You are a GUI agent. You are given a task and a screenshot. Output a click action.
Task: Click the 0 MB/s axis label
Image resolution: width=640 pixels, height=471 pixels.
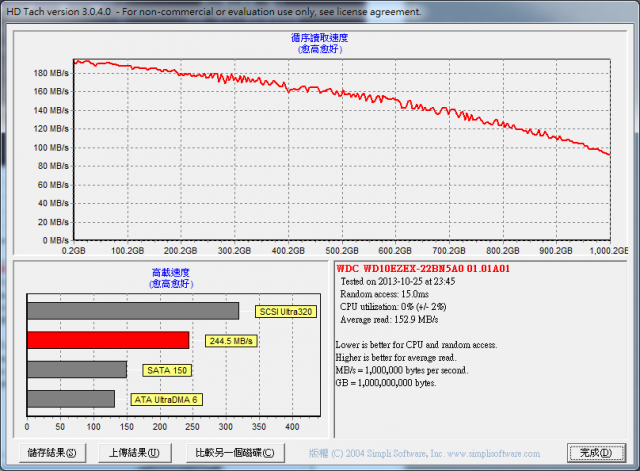56,240
